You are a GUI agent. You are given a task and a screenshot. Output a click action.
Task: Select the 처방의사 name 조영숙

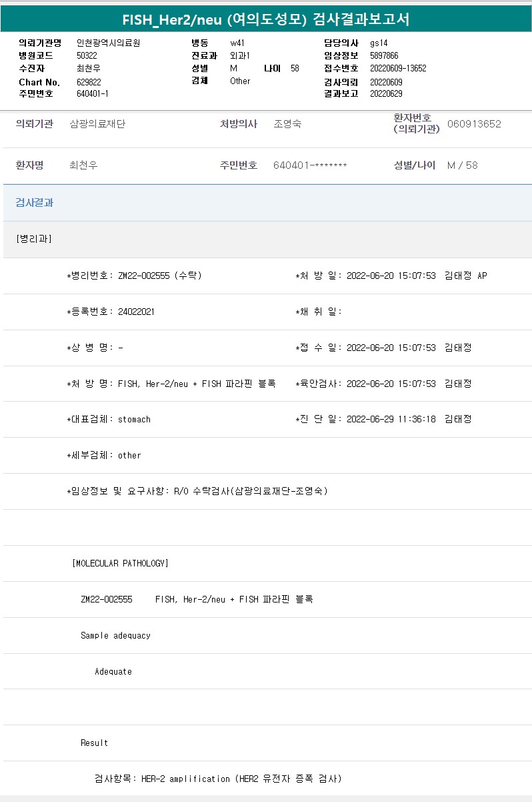[x=287, y=124]
